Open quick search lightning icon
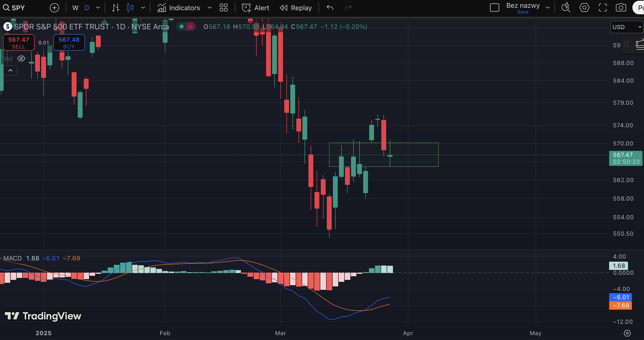The height and width of the screenshot is (340, 644). pyautogui.click(x=566, y=8)
